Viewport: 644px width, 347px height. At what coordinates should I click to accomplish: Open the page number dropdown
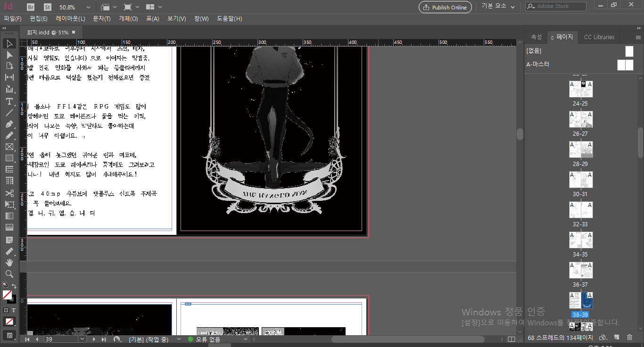tap(83, 339)
